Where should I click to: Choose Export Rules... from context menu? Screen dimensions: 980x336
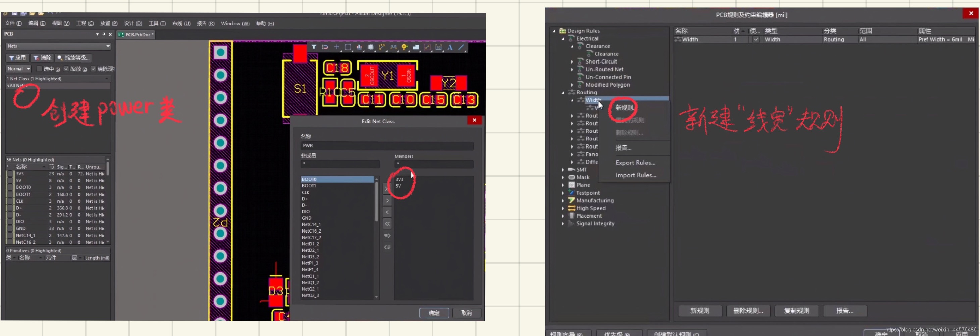[x=635, y=163]
